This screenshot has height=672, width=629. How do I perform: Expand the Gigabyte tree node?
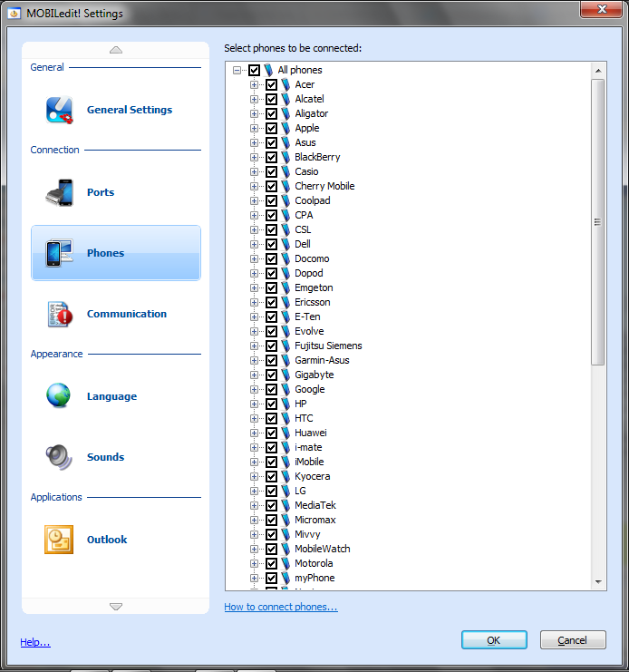(254, 375)
